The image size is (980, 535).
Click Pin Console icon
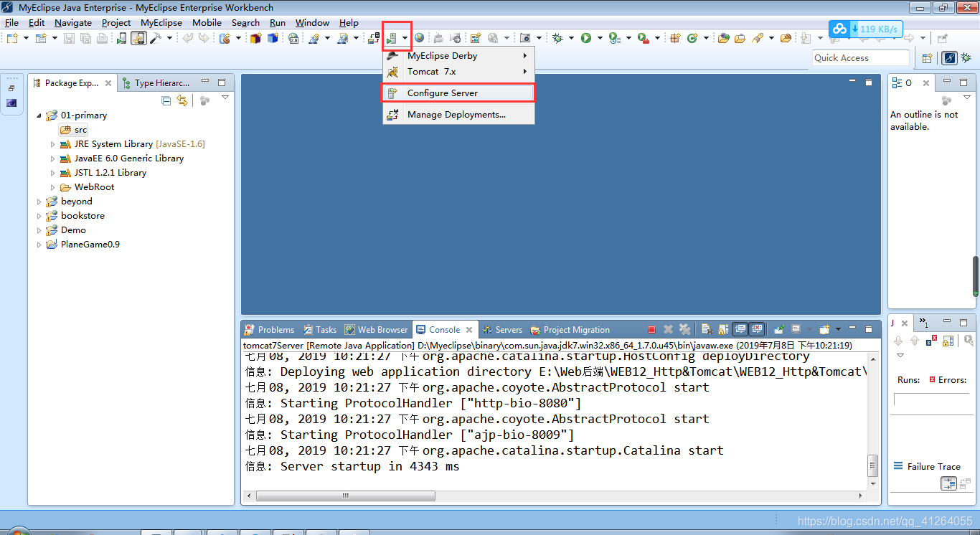(779, 330)
